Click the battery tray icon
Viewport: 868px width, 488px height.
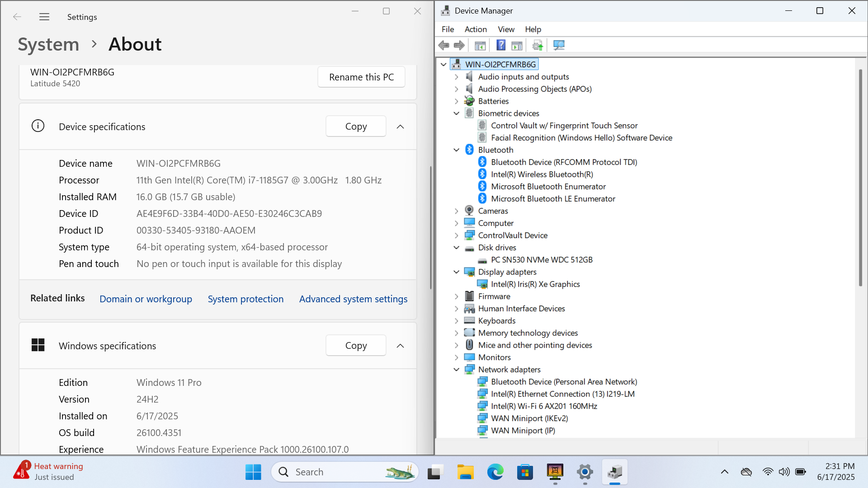tap(801, 472)
